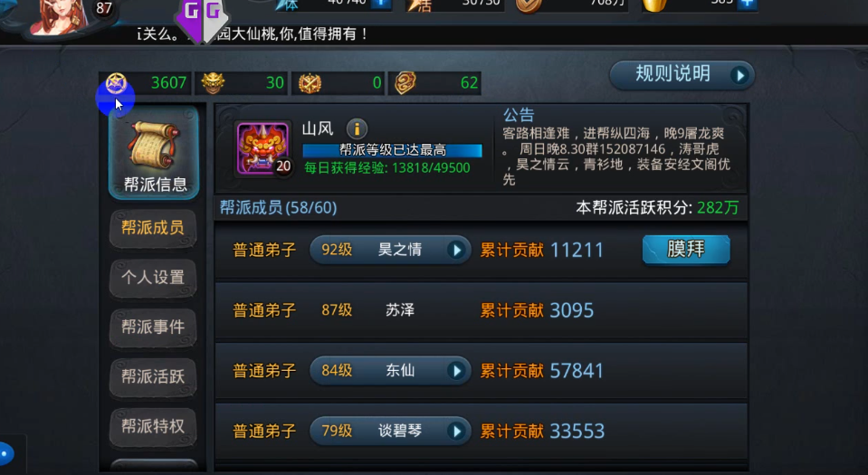Viewport: 868px width, 475px height.
Task: Open the 个人设置 tab
Action: pyautogui.click(x=153, y=277)
